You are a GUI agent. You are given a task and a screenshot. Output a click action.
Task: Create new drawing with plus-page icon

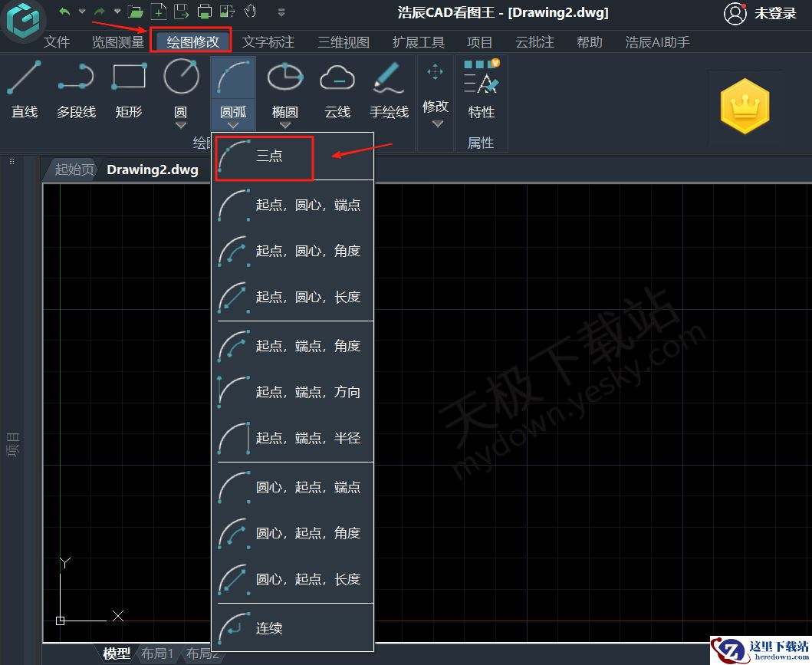coord(159,11)
